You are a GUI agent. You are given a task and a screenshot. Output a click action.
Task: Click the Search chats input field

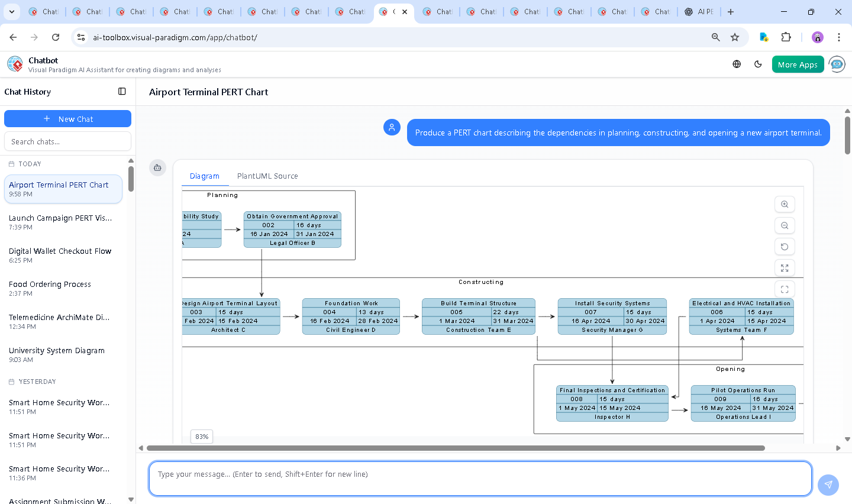click(67, 141)
